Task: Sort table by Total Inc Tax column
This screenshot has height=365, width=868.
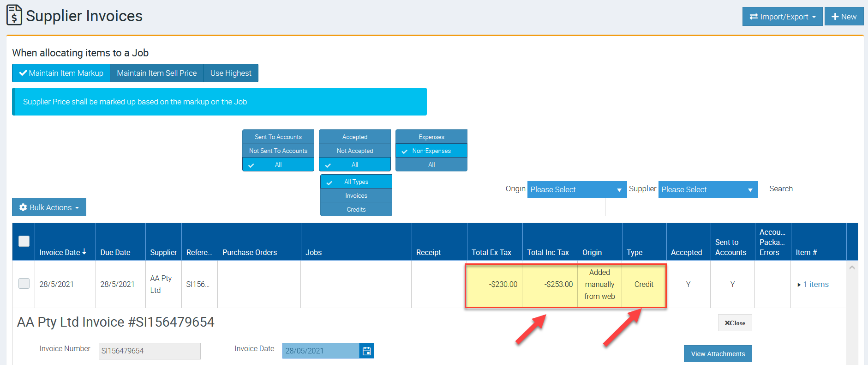Action: tap(548, 252)
